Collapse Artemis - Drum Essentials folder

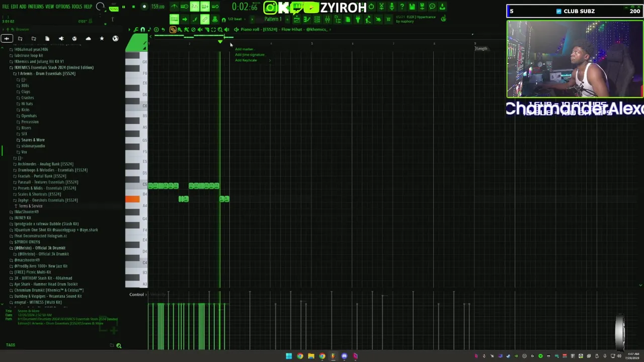[46, 73]
